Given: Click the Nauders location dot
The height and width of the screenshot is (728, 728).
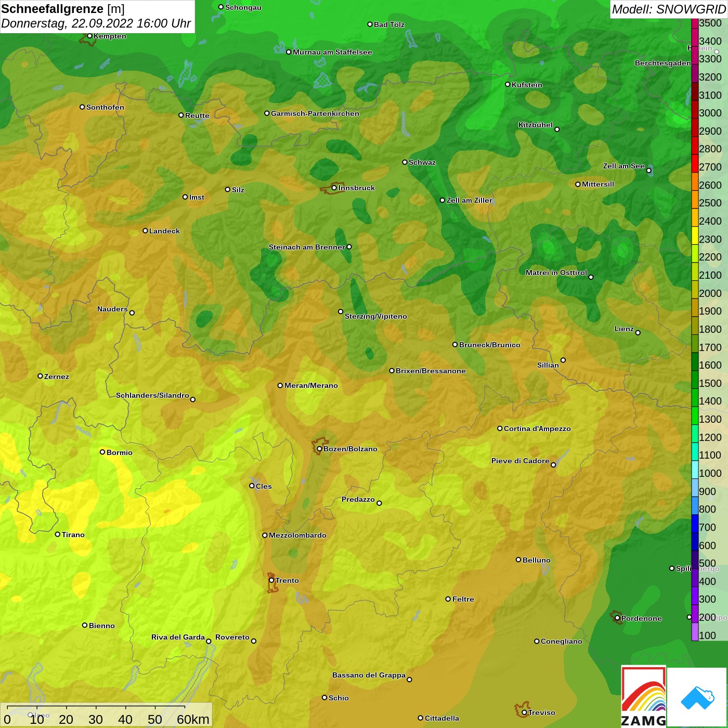Looking at the screenshot, I should point(132,313).
